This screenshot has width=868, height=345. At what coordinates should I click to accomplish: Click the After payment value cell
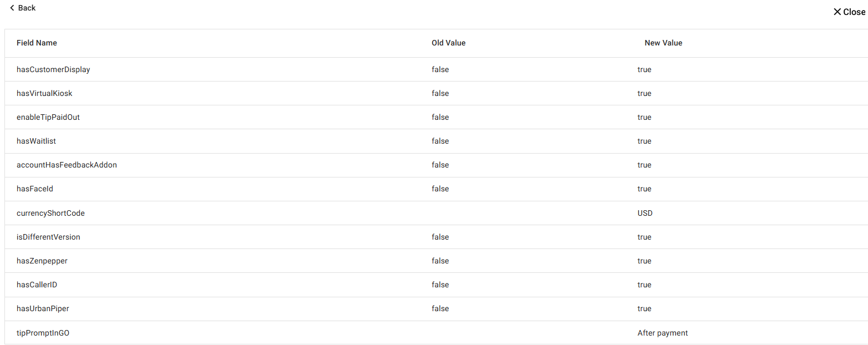click(x=662, y=333)
